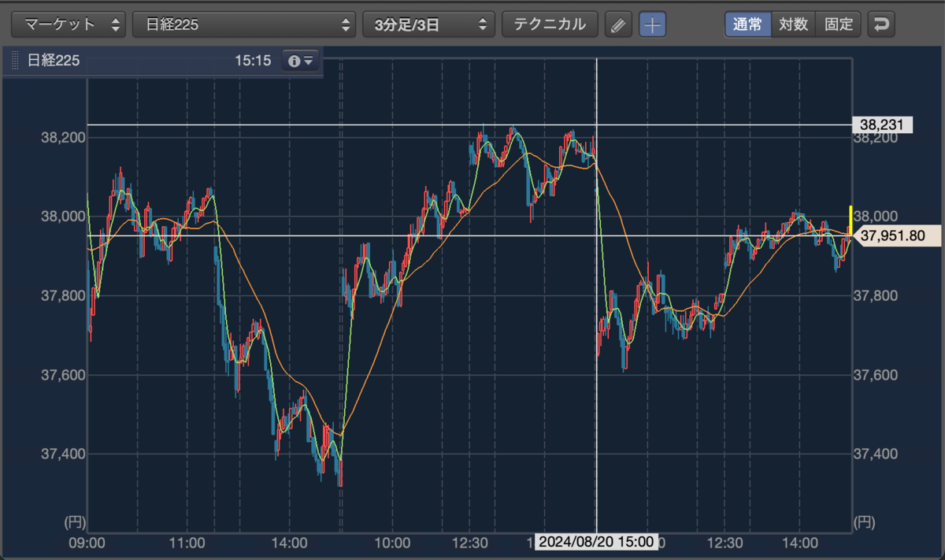Switch chart scale to 固定
This screenshot has width=945, height=560.
tap(839, 24)
